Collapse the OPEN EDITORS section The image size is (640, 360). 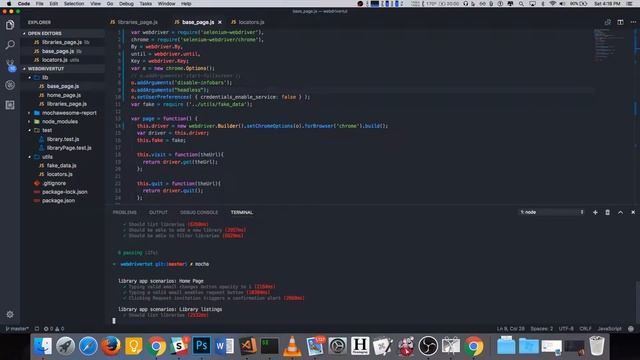click(x=44, y=33)
